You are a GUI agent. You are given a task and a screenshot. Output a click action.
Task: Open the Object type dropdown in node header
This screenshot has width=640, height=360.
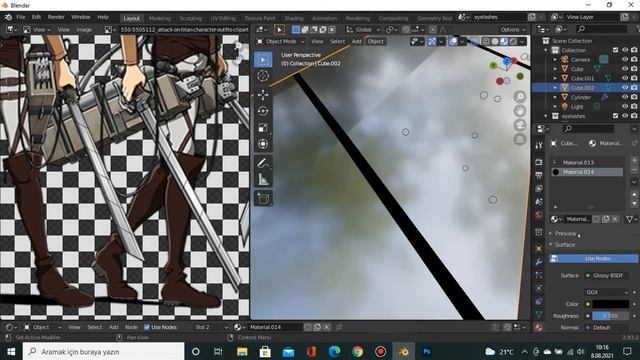(42, 327)
